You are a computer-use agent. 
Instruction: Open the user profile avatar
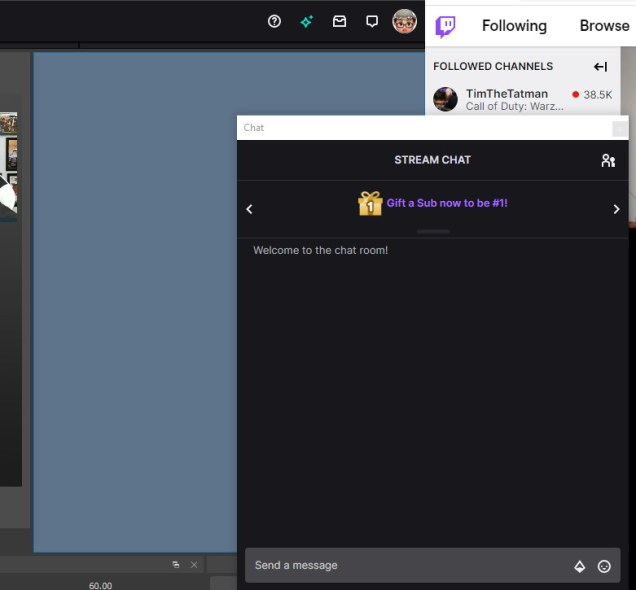pyautogui.click(x=404, y=21)
